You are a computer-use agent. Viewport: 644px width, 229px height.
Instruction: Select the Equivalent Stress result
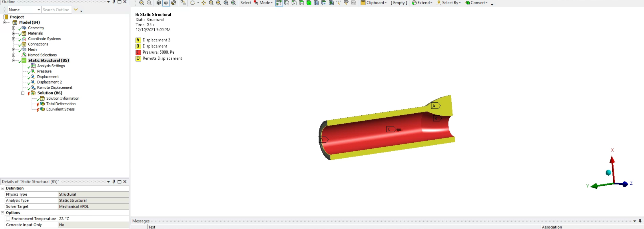60,109
